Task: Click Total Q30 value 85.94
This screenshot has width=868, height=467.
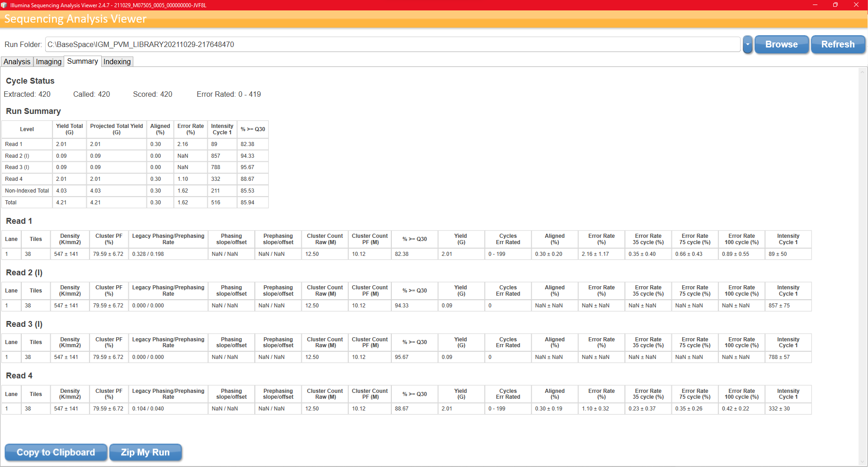Action: 247,203
